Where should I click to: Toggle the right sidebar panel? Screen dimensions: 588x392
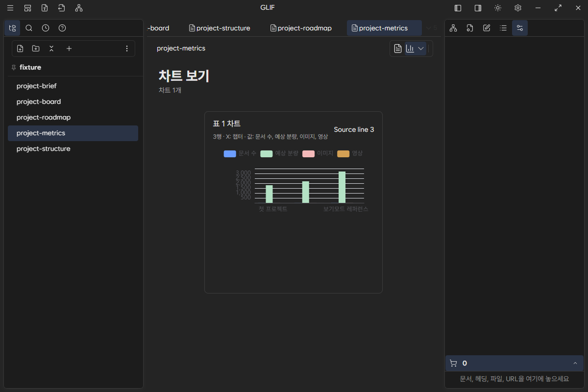(x=478, y=8)
